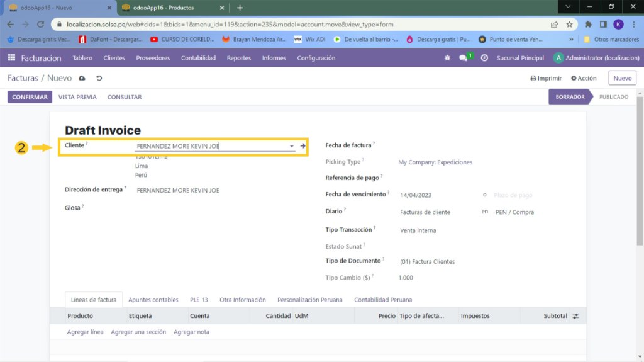Viewport: 644px width, 362px height.
Task: Bookmark this page with the star icon
Action: (569, 25)
